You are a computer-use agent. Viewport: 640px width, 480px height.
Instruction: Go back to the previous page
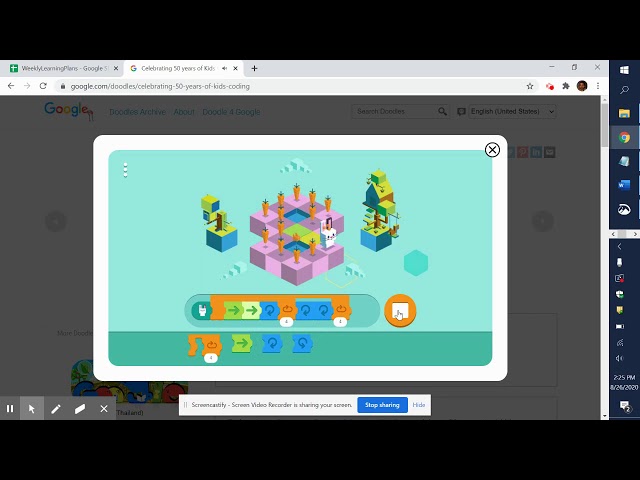(11, 86)
